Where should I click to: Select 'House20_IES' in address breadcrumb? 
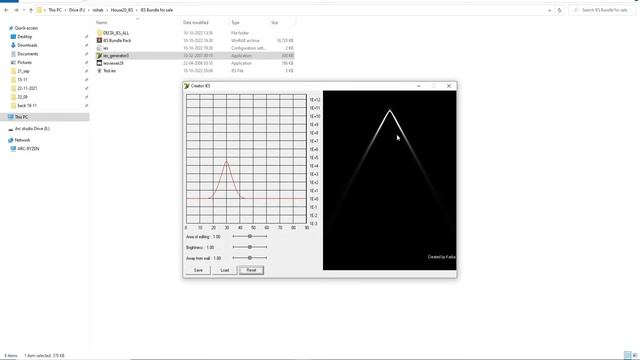122,10
